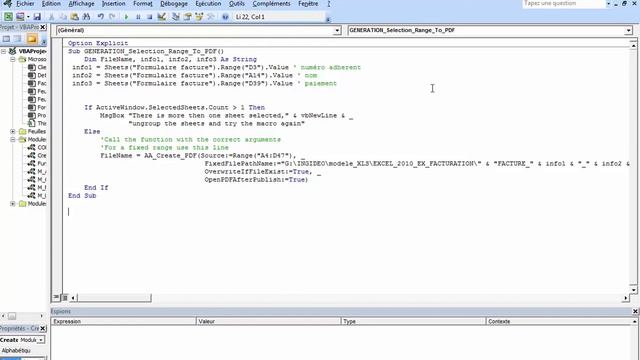Click the 'Contexte' column header in Espions
640x360 pixels.
pyautogui.click(x=559, y=322)
